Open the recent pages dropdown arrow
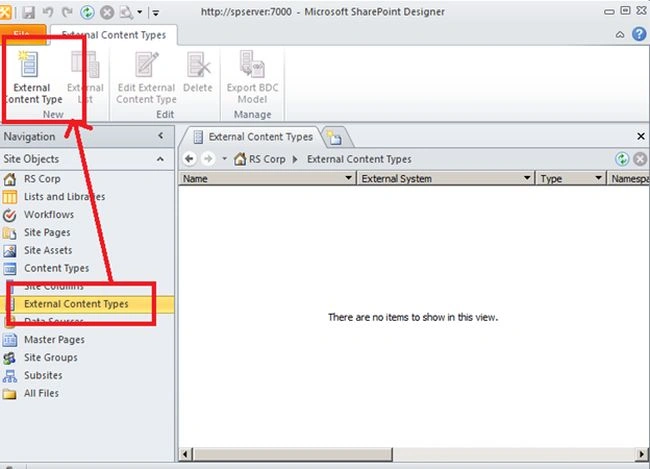The image size is (650, 469). tap(224, 158)
